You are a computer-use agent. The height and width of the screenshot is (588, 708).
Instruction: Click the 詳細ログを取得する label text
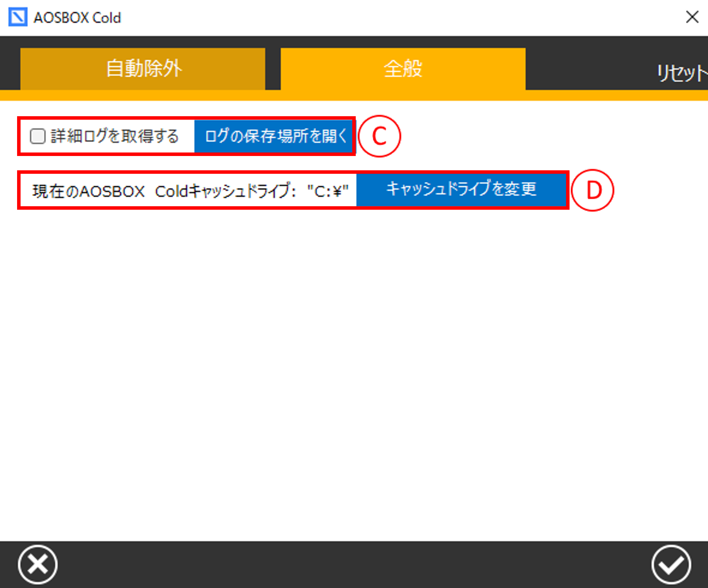115,136
